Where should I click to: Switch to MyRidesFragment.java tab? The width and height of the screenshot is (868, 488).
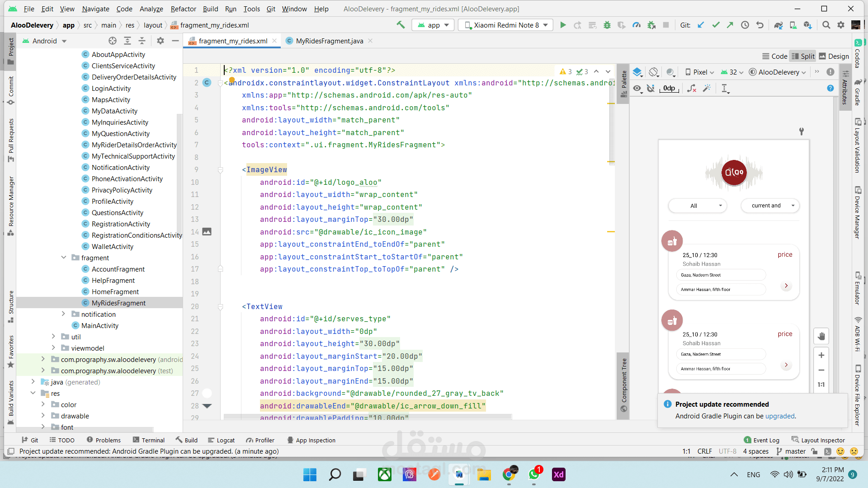coord(329,41)
